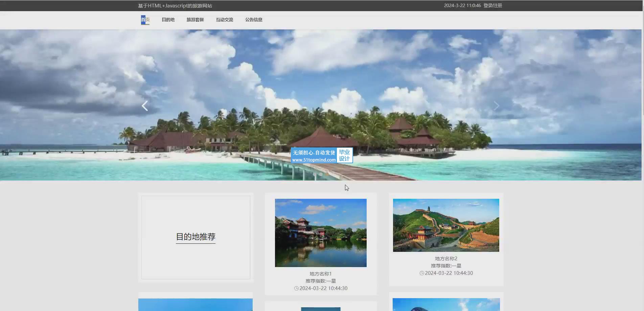
Task: Click the 登录/注册 link
Action: [x=492, y=5]
